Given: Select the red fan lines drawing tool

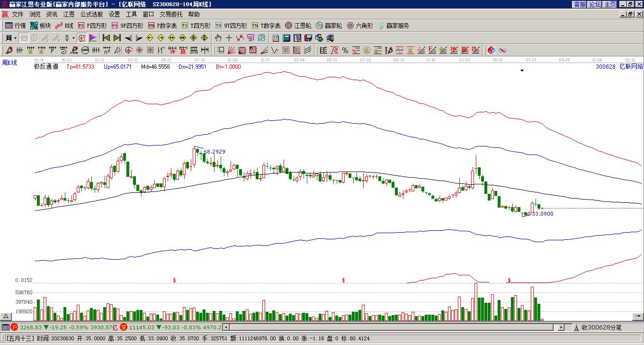Looking at the screenshot, I should (x=232, y=50).
